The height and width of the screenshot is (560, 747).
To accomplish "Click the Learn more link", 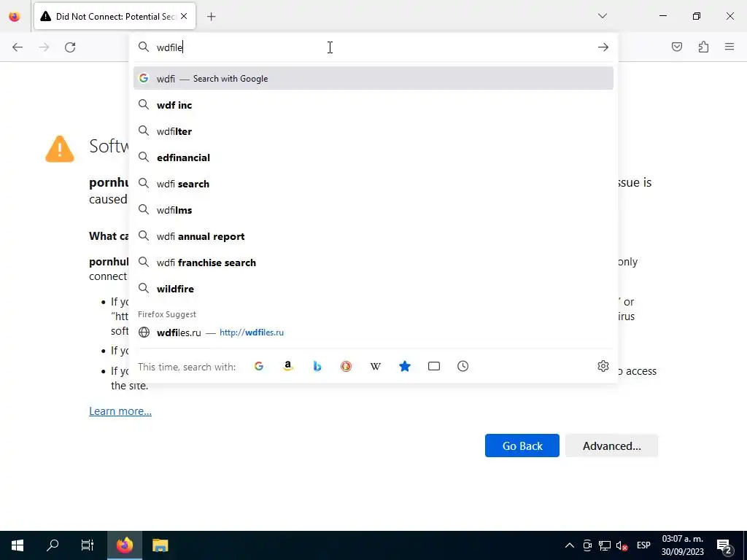I will (120, 411).
